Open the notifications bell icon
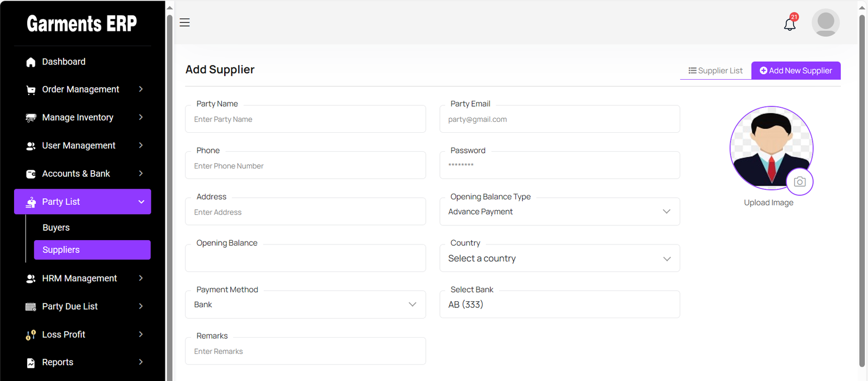 [x=789, y=24]
